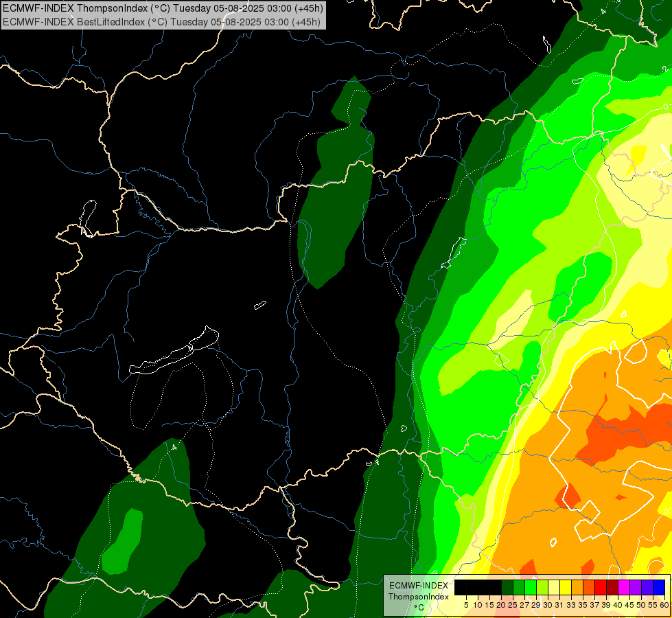Click the legend value label 5

pyautogui.click(x=466, y=605)
